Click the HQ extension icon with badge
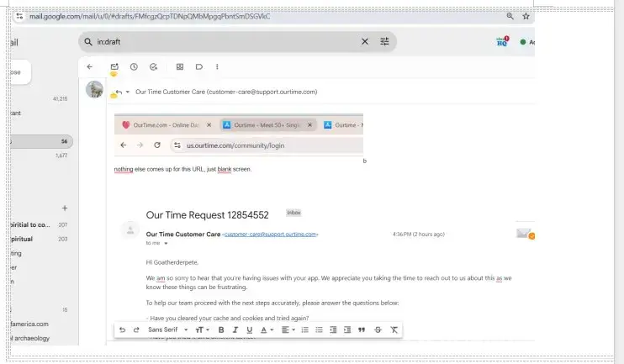The width and height of the screenshot is (624, 364). click(503, 41)
